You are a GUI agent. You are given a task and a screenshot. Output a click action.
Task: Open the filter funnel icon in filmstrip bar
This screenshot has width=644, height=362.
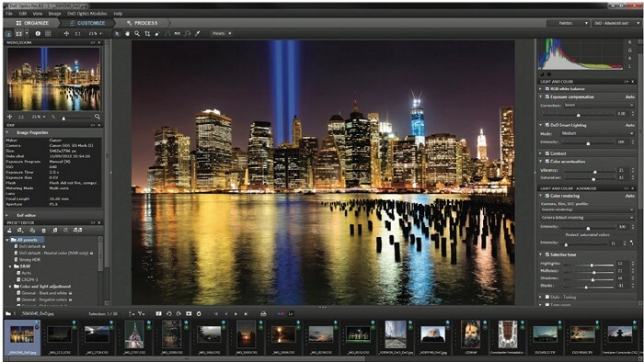[x=141, y=313]
